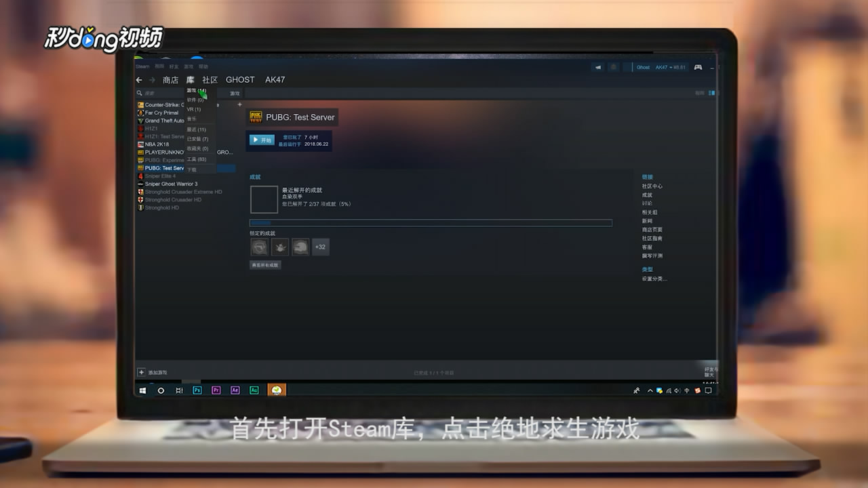Viewport: 868px width, 488px height.
Task: Click the first locked achievement icon
Action: 259,247
